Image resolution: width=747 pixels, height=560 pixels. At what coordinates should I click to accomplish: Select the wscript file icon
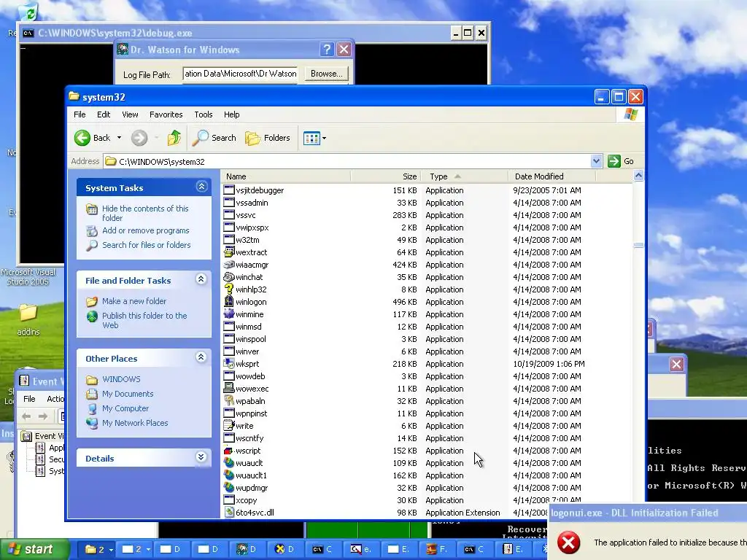pos(229,450)
